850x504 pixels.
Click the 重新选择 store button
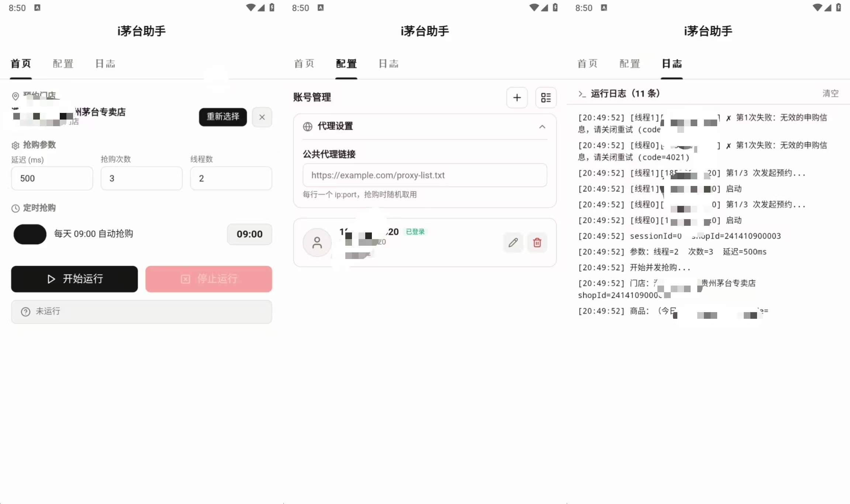coord(223,117)
